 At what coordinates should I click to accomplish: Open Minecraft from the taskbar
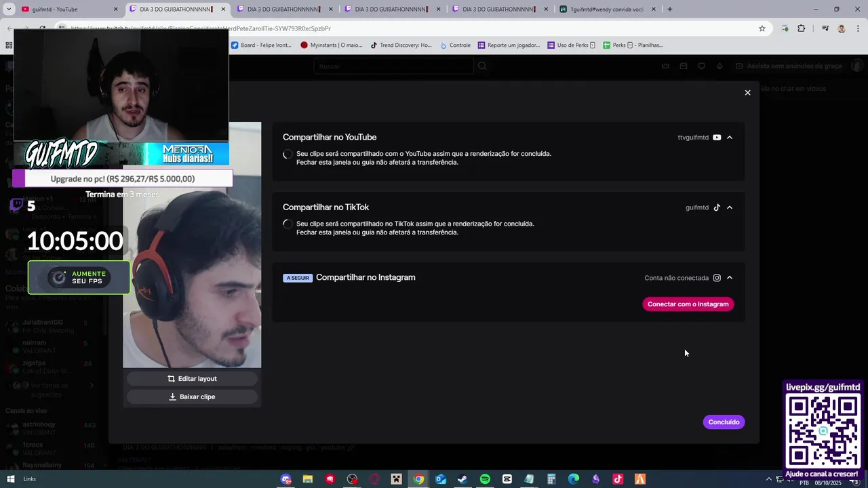click(x=397, y=479)
